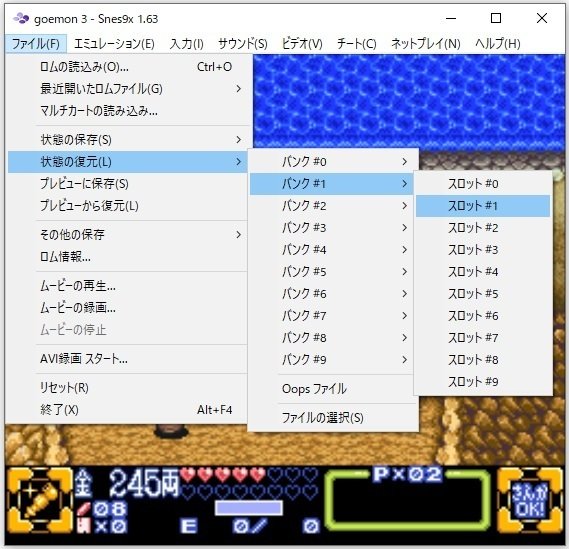Expand バンク #3 submenu
Image resolution: width=569 pixels, height=549 pixels.
point(331,228)
